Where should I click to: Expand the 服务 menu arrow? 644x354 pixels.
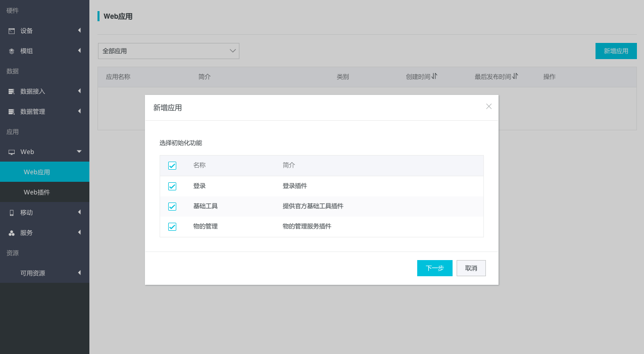[79, 232]
